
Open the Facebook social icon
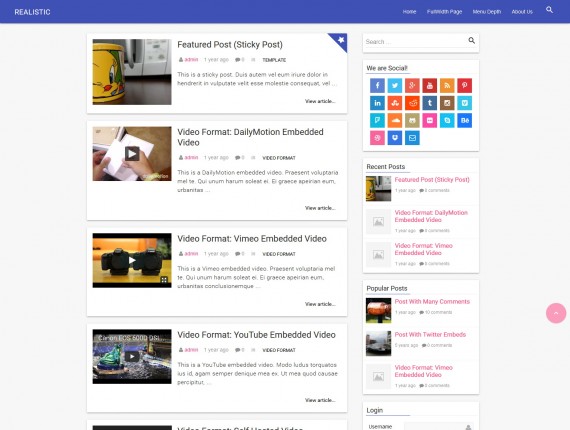[x=377, y=86]
